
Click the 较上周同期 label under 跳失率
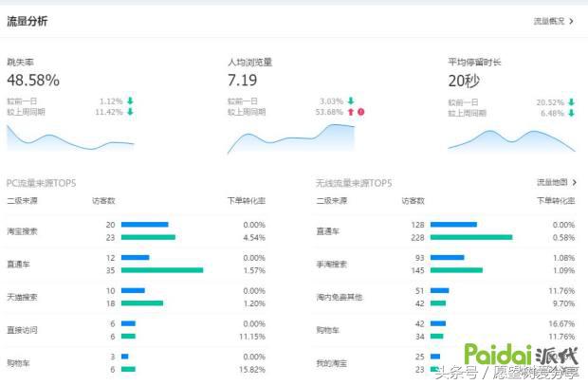[x=26, y=112]
